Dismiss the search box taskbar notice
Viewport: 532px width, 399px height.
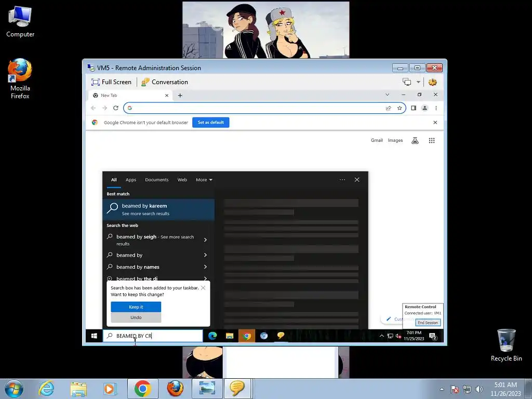pyautogui.click(x=203, y=288)
